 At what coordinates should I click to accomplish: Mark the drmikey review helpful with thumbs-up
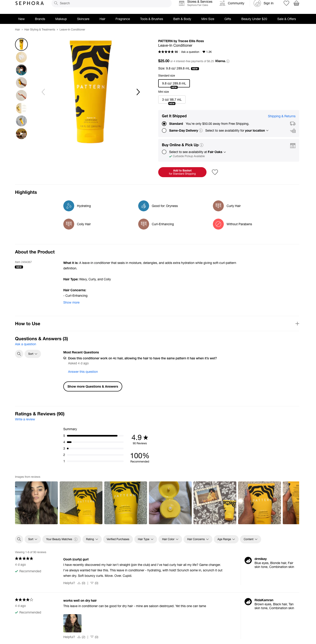(x=79, y=583)
